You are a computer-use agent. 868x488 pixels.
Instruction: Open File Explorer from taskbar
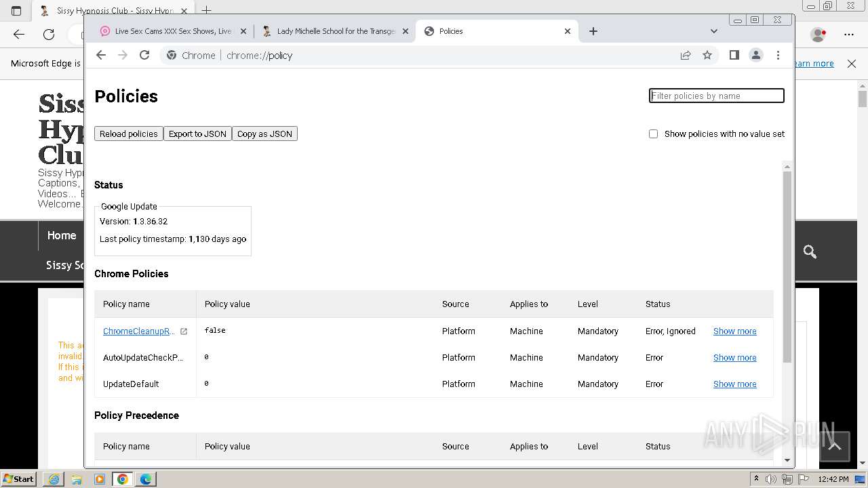[x=77, y=479]
